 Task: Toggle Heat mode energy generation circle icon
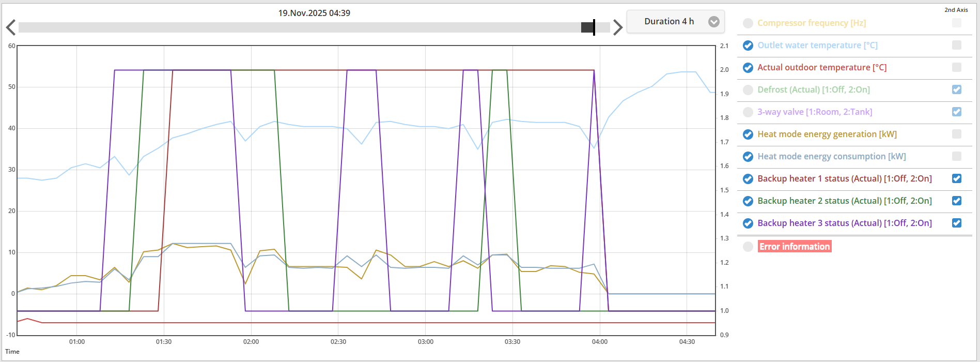pos(748,134)
